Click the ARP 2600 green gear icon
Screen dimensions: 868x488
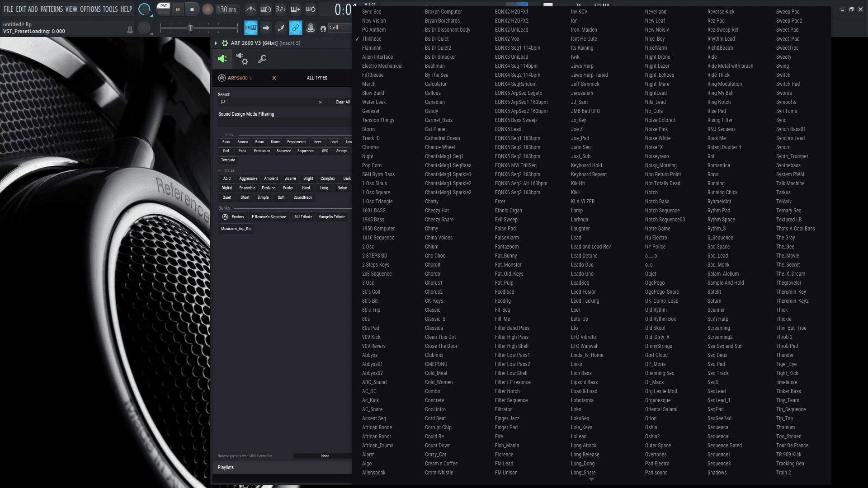[225, 43]
